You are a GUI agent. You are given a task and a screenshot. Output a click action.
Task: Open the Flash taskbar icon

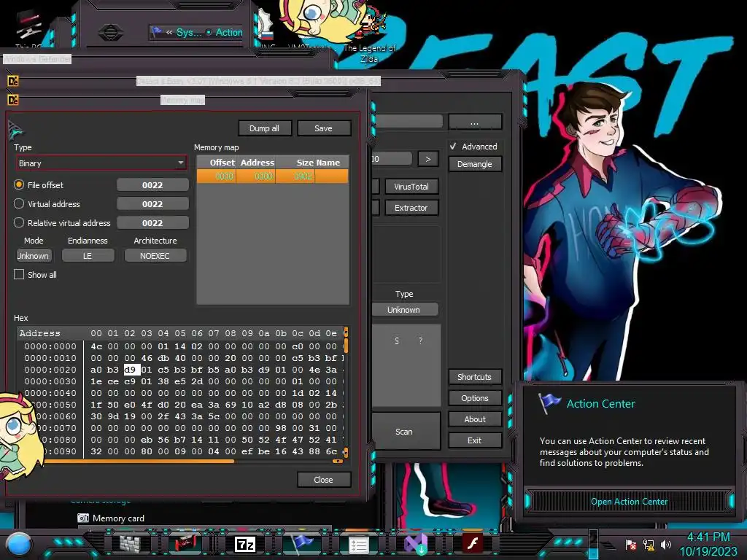(473, 543)
